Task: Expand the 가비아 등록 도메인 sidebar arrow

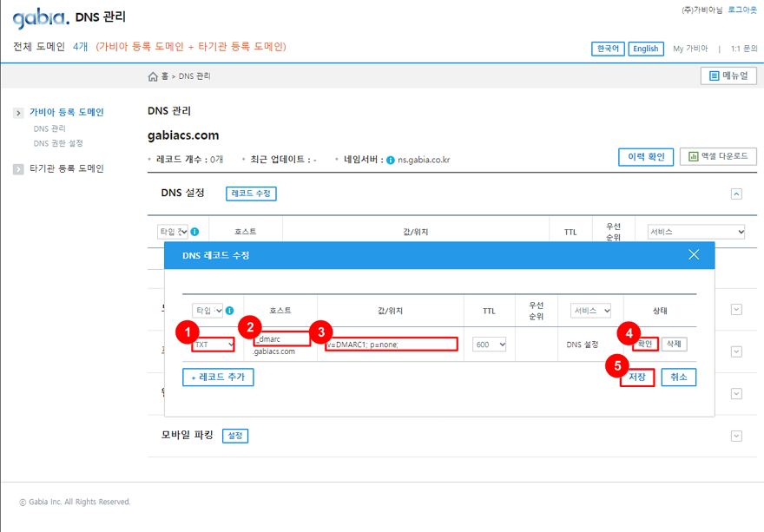Action: point(18,113)
